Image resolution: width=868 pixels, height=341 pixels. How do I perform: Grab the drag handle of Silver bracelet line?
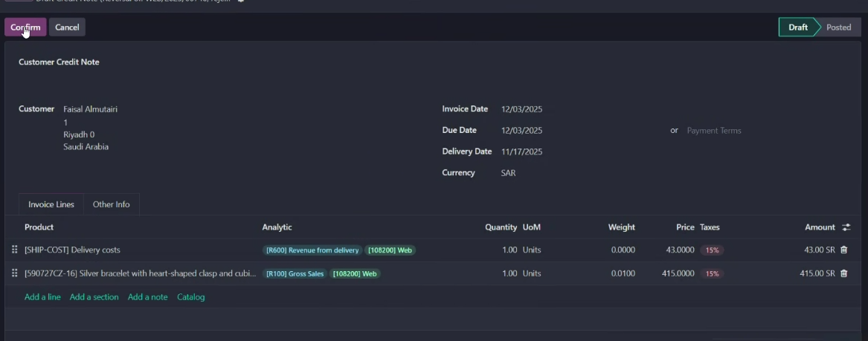[15, 273]
